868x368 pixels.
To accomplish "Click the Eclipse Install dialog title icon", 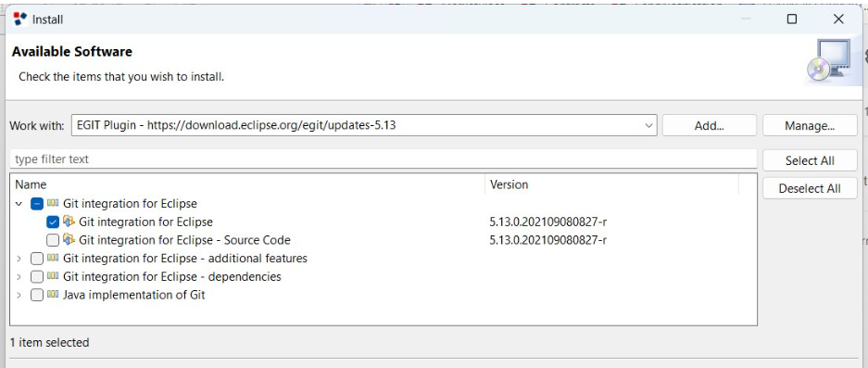I will click(20, 19).
